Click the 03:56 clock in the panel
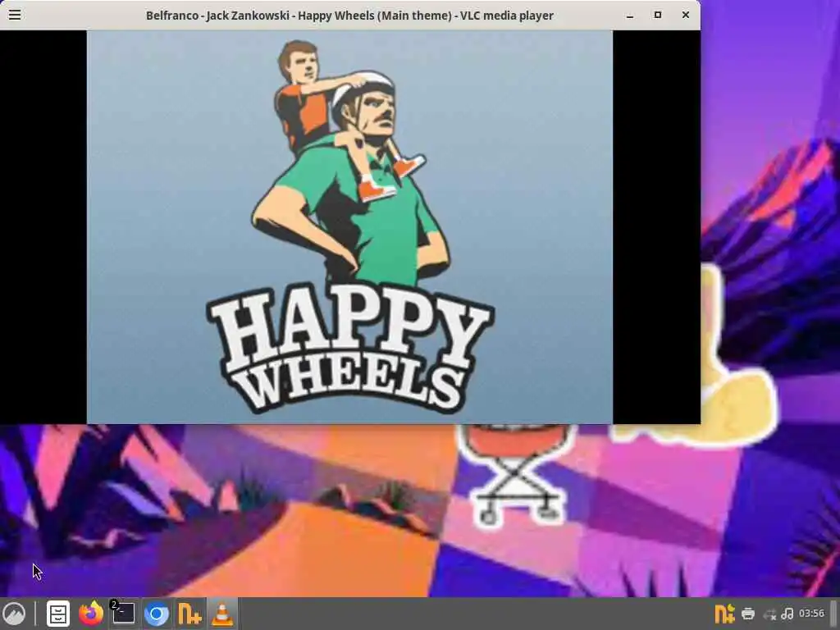The image size is (840, 630). [811, 613]
